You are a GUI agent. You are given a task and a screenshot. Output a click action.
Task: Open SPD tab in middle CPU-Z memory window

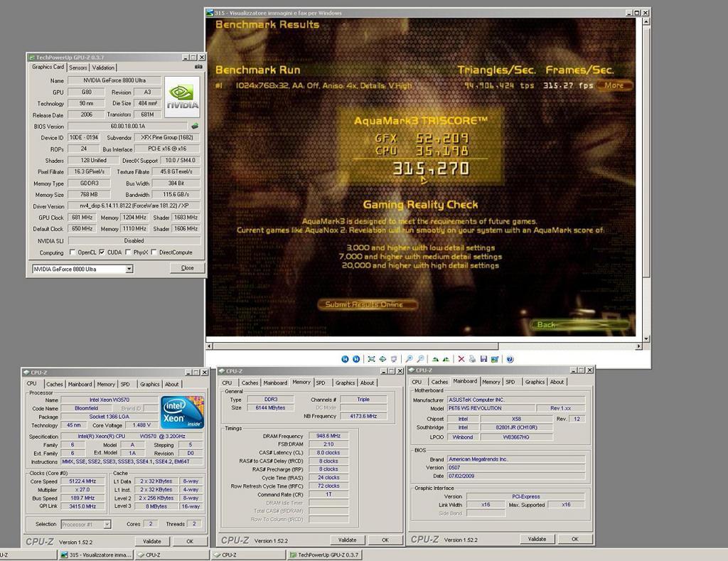tap(321, 383)
